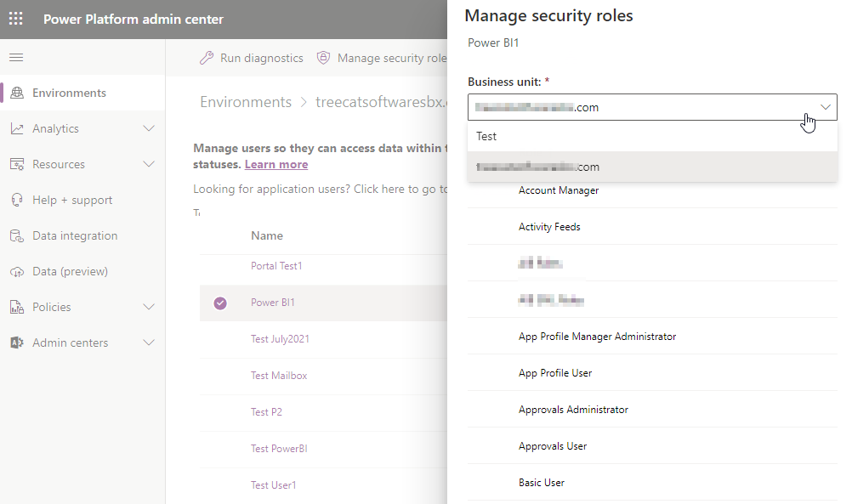The image size is (852, 504).
Task: Click the Data (preview) cloud icon
Action: pos(17,272)
